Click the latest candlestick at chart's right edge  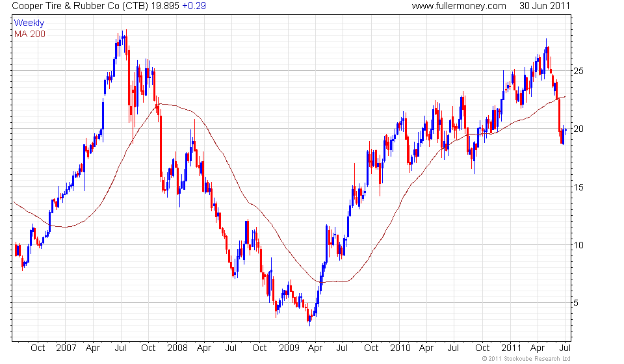565,131
